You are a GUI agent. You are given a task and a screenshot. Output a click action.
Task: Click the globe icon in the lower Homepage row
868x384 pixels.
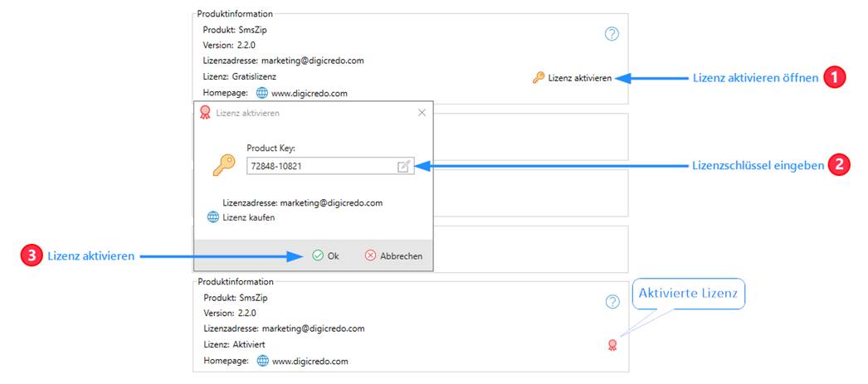point(261,361)
